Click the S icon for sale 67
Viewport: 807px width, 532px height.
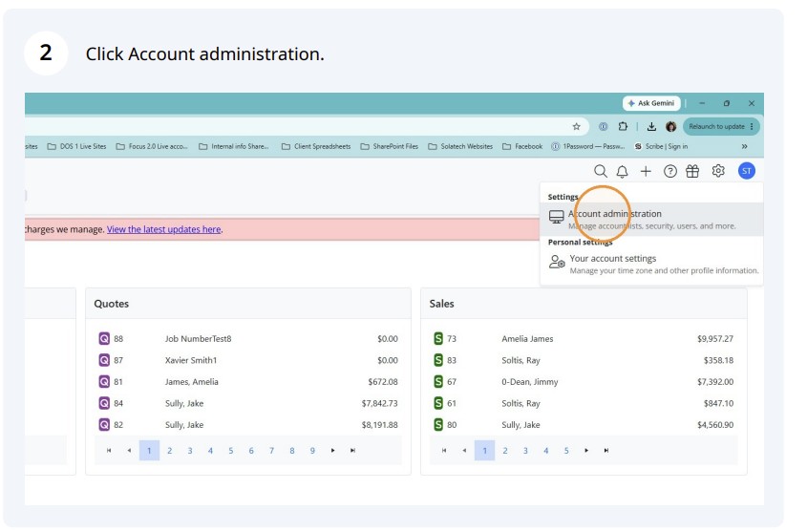point(438,382)
